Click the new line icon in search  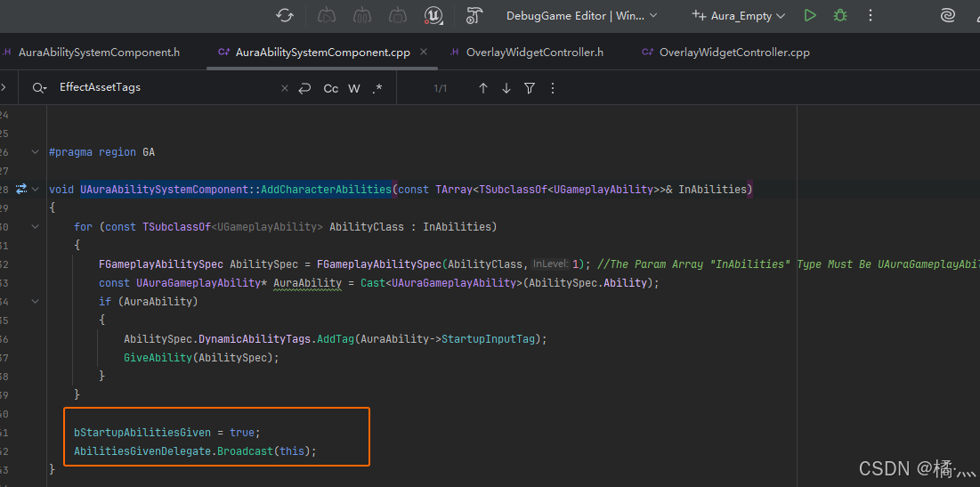pyautogui.click(x=304, y=89)
